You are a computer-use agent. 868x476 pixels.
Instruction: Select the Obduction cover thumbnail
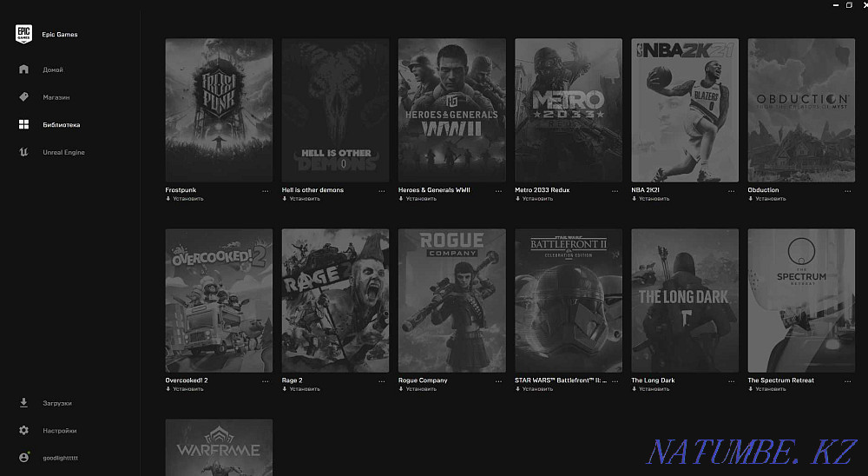click(x=801, y=110)
